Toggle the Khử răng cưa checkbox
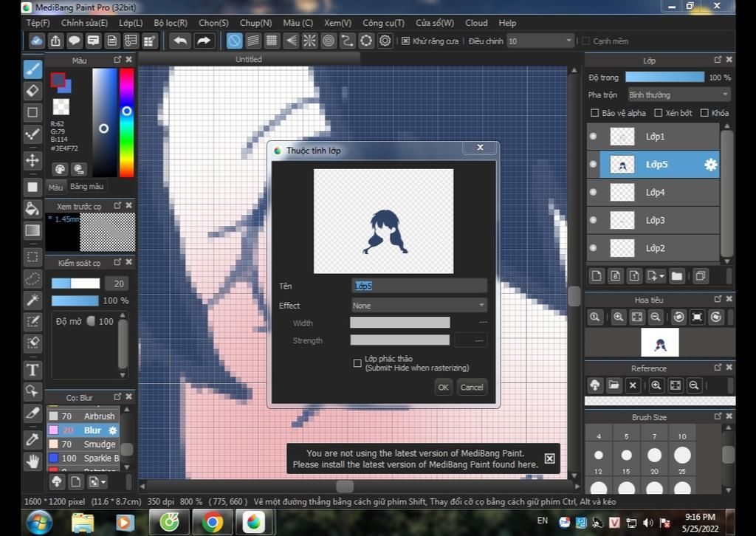Image resolution: width=756 pixels, height=536 pixels. tap(406, 41)
